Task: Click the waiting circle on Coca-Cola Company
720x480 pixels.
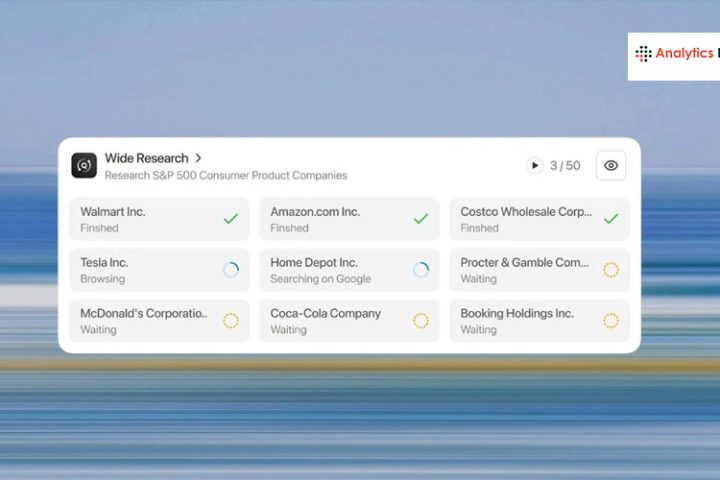Action: coord(421,321)
